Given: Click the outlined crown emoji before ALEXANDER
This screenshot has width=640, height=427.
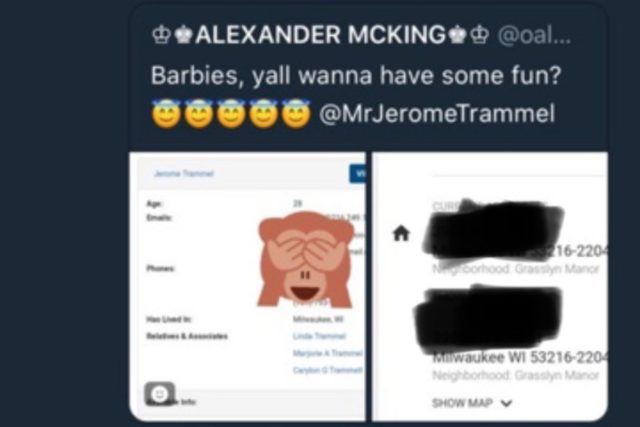Looking at the screenshot, I should pos(161,35).
